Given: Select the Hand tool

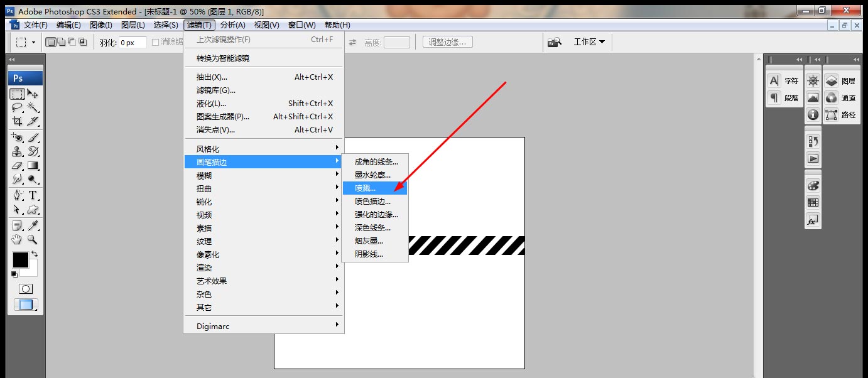Looking at the screenshot, I should (18, 239).
